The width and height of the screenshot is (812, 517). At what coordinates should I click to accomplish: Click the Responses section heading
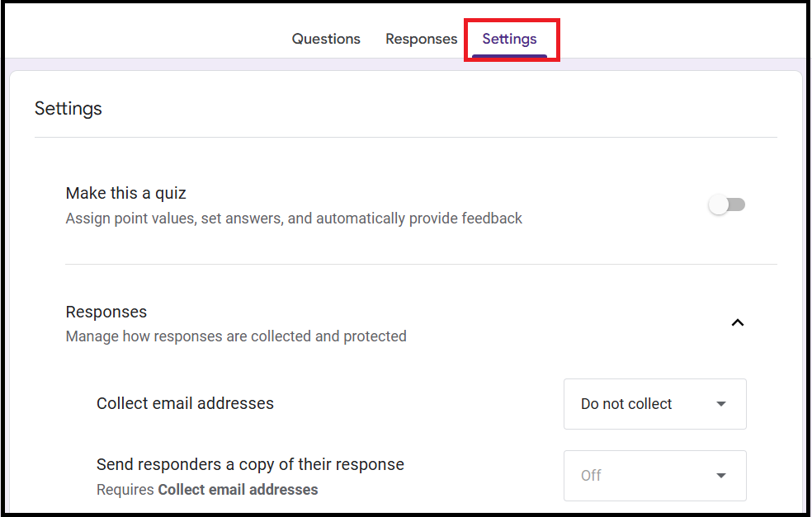point(106,312)
